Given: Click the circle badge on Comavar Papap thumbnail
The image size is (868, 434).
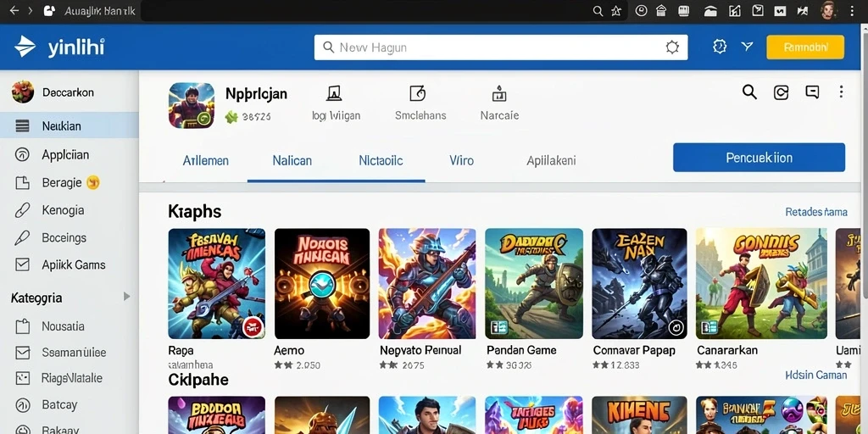Looking at the screenshot, I should [x=676, y=327].
